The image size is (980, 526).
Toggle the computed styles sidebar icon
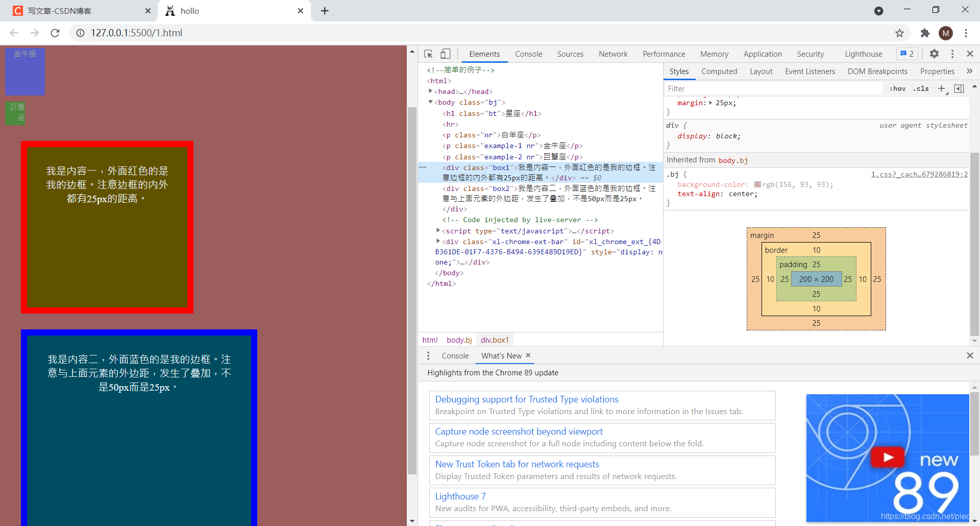959,88
